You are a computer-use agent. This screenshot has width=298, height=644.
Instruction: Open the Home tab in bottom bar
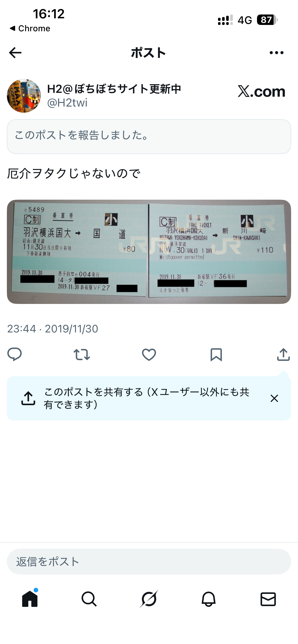tap(30, 599)
